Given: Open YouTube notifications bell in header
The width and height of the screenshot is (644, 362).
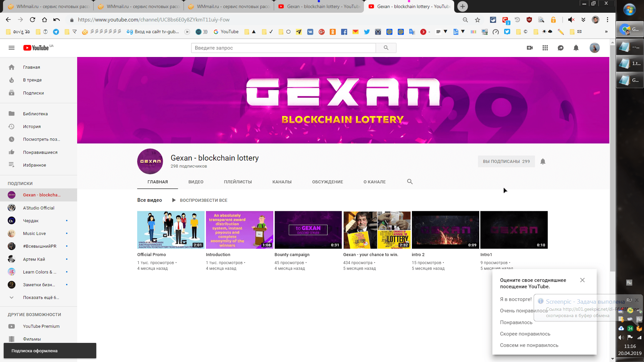Looking at the screenshot, I should tap(576, 48).
